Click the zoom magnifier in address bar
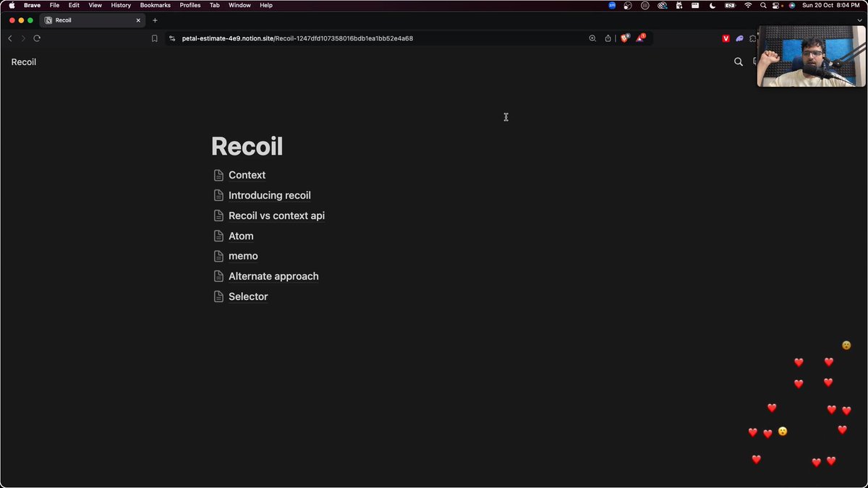Image resolution: width=868 pixels, height=488 pixels. [x=592, y=38]
